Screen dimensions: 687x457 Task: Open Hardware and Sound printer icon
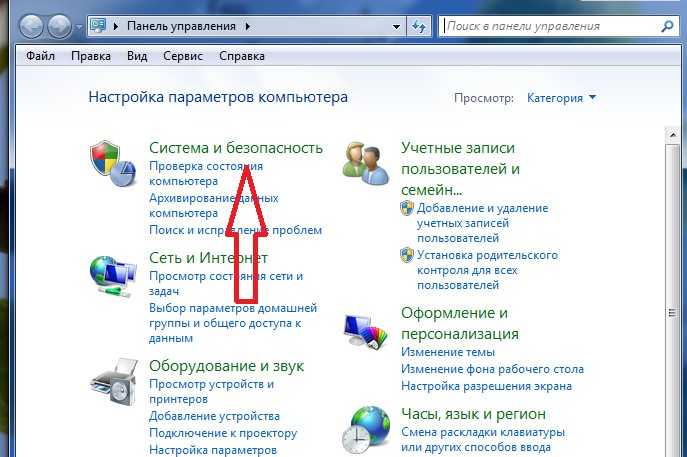(114, 382)
